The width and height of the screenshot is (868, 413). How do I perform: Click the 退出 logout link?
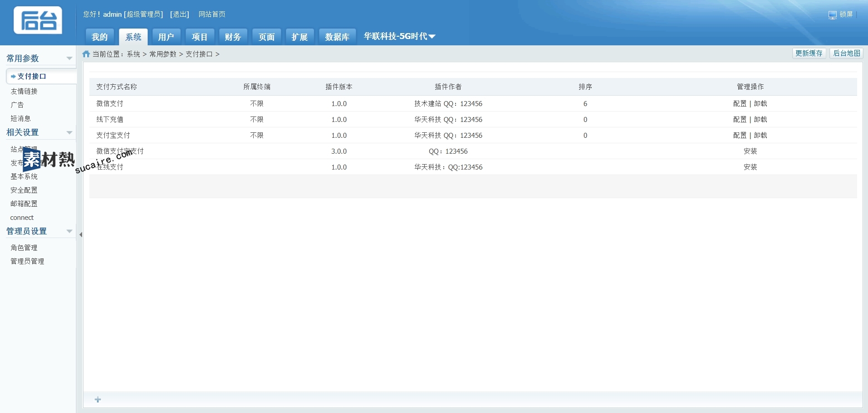(x=180, y=15)
